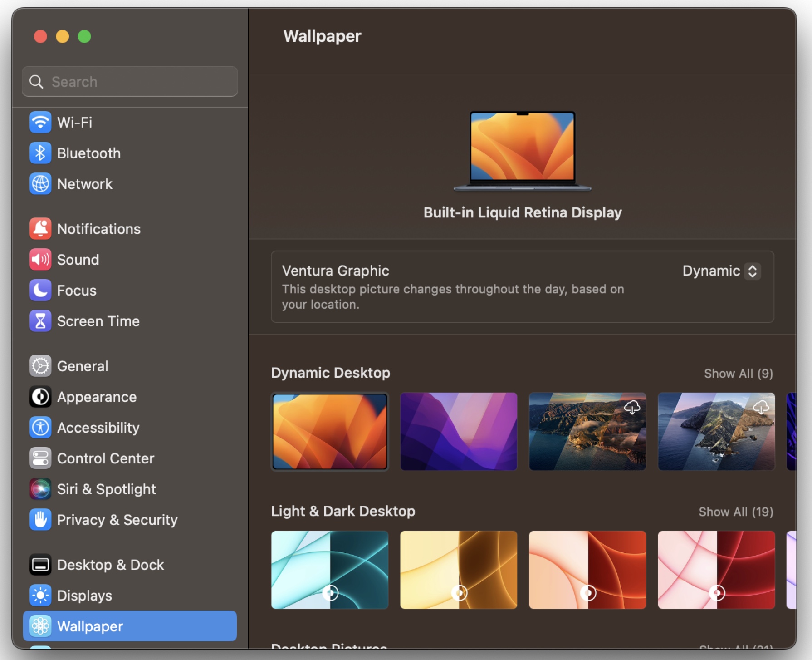Viewport: 812px width, 660px height.
Task: Click the search magnifier icon
Action: pos(36,82)
